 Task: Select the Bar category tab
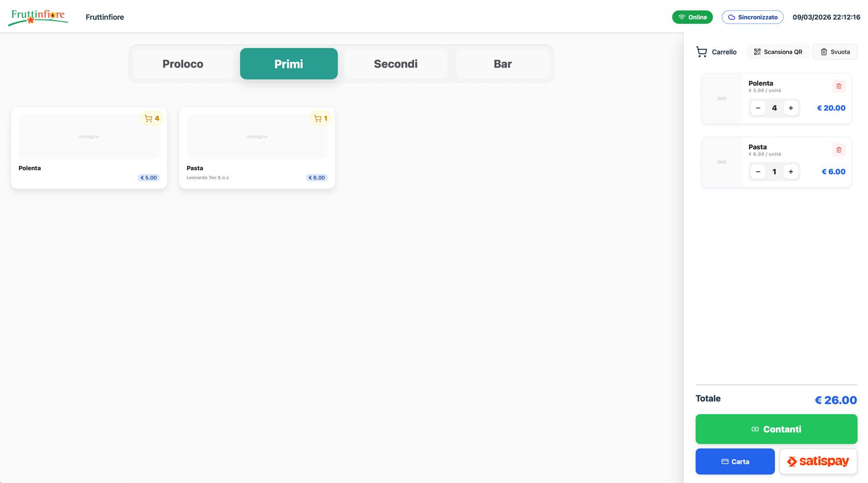[502, 64]
